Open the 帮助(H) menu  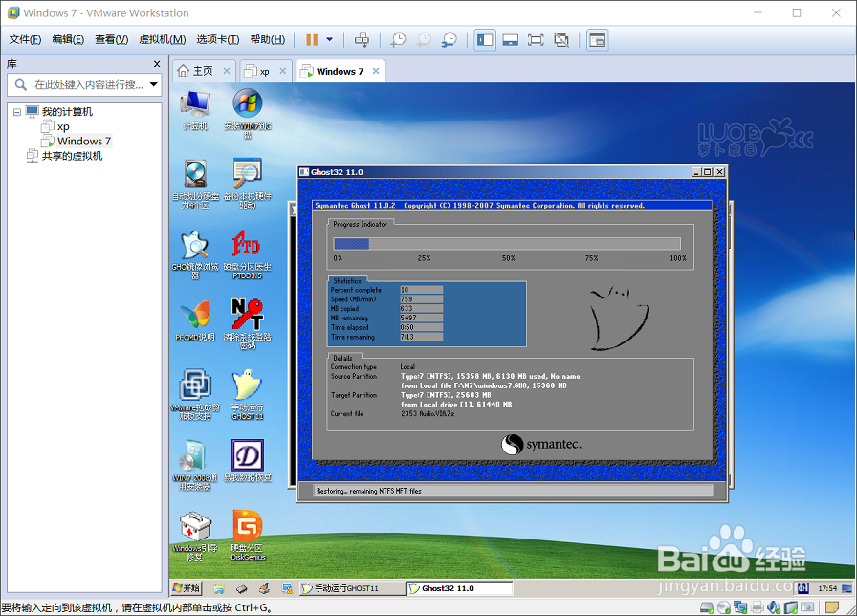(268, 39)
